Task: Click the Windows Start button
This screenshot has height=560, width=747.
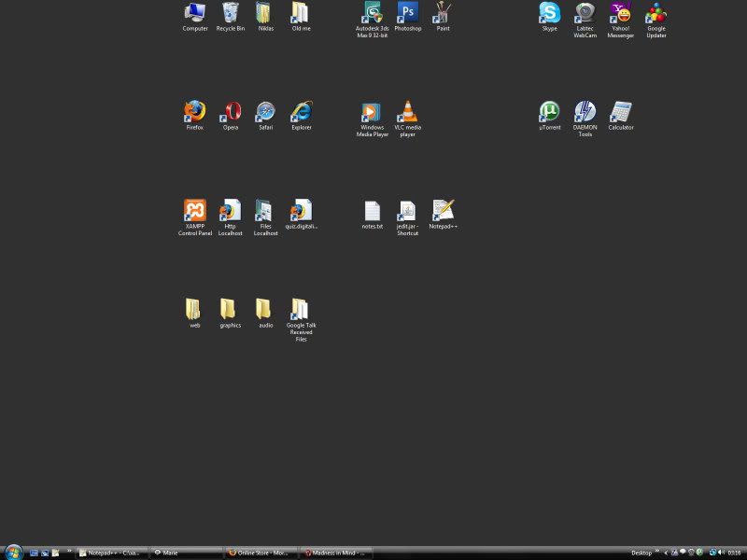Action: 13,552
